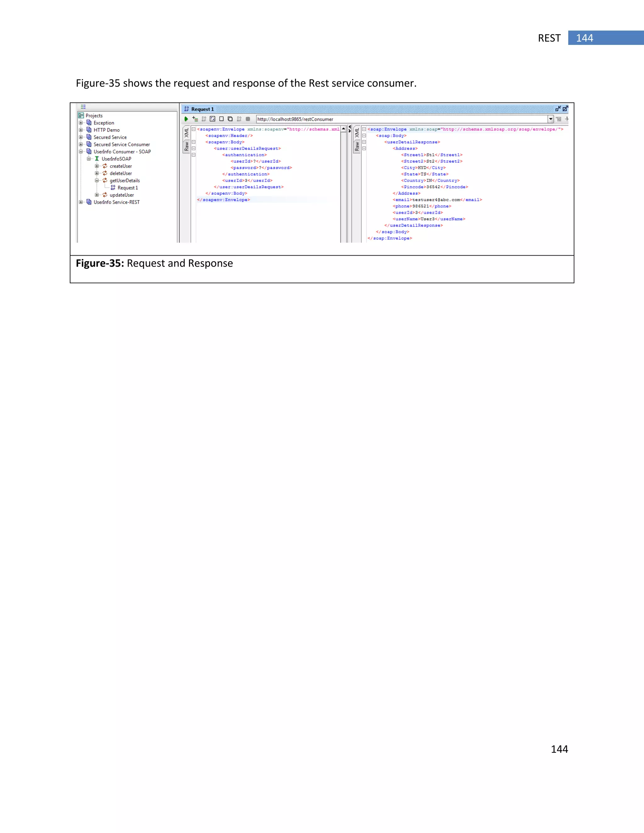Viewport: 644px width, 833px height.
Task: Click the Request 1 window title
Action: pyautogui.click(x=203, y=109)
